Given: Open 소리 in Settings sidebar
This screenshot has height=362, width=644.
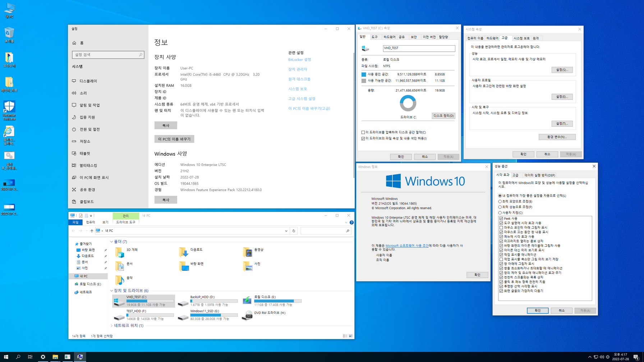Looking at the screenshot, I should (108, 93).
